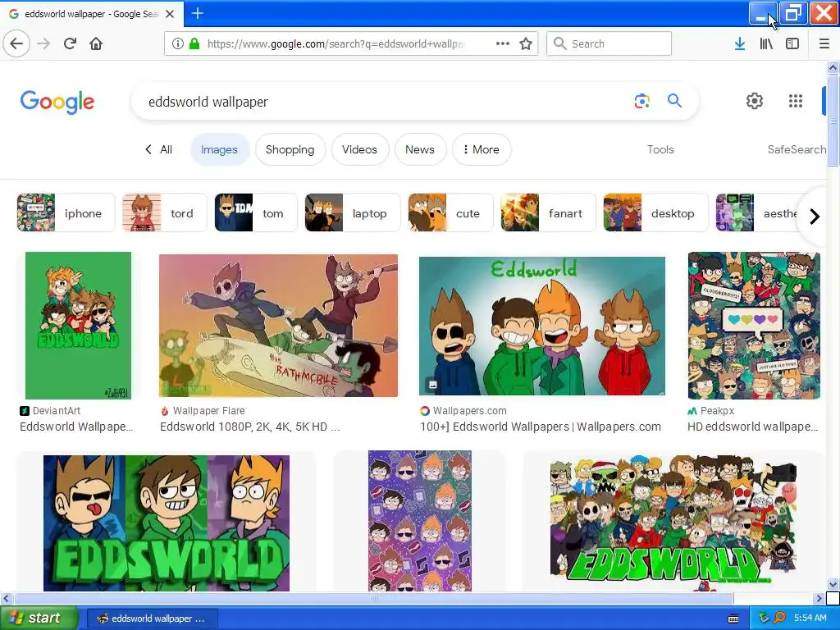Click the horizontal scrollbar left arrow

6,598
